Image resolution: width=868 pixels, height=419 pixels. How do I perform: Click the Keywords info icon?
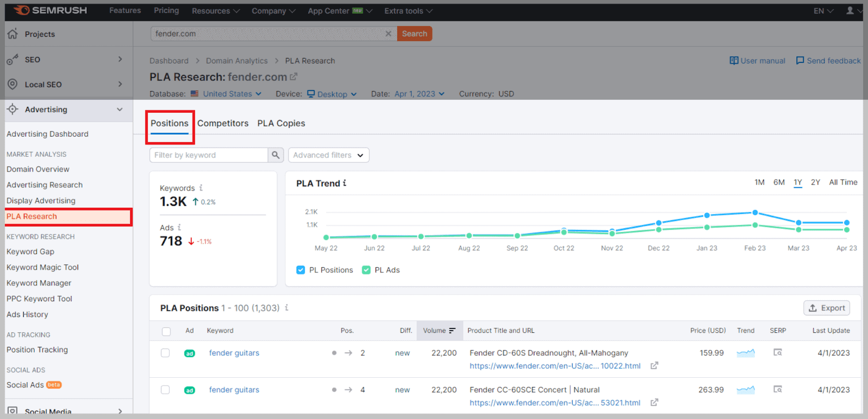pyautogui.click(x=201, y=188)
